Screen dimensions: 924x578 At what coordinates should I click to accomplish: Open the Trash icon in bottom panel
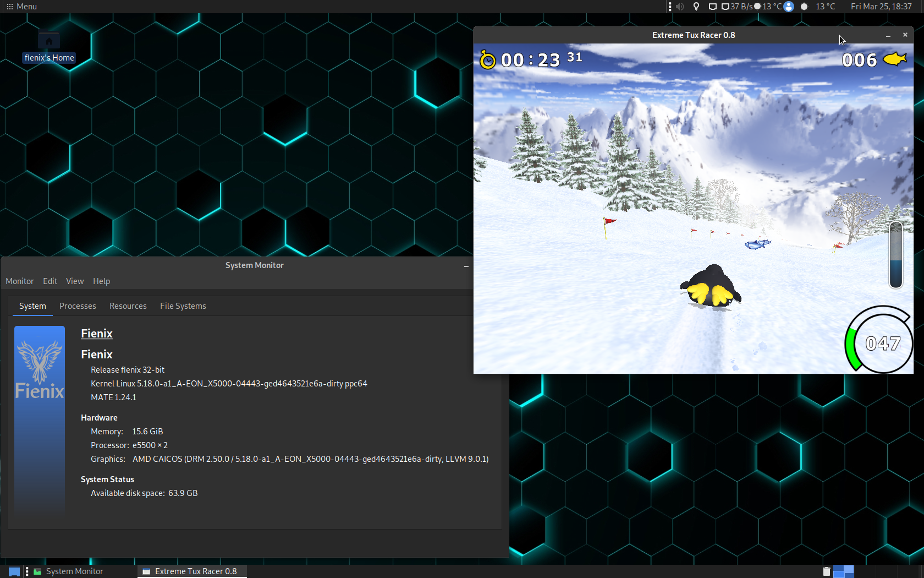pos(826,571)
